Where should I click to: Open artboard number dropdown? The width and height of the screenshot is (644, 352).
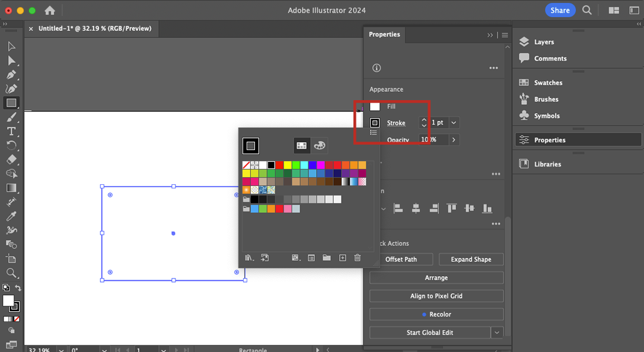164,350
